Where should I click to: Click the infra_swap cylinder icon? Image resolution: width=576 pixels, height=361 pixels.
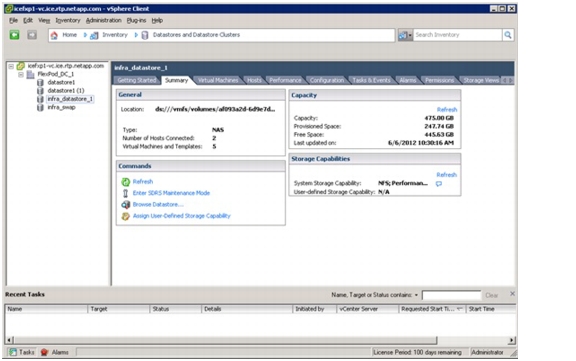(40, 108)
